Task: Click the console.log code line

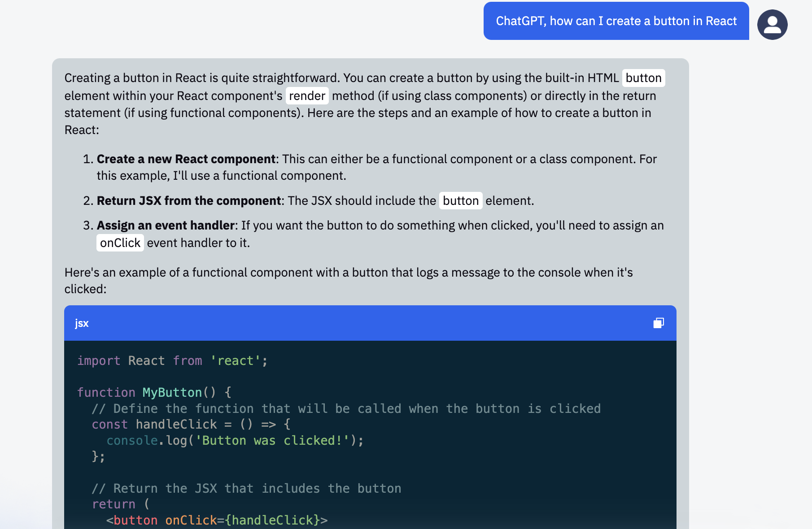Action: (x=235, y=441)
